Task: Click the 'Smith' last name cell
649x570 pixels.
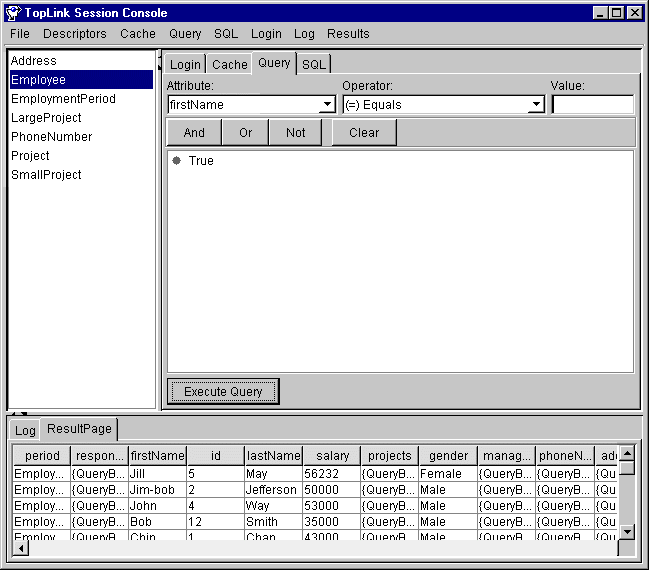Action: pyautogui.click(x=274, y=522)
